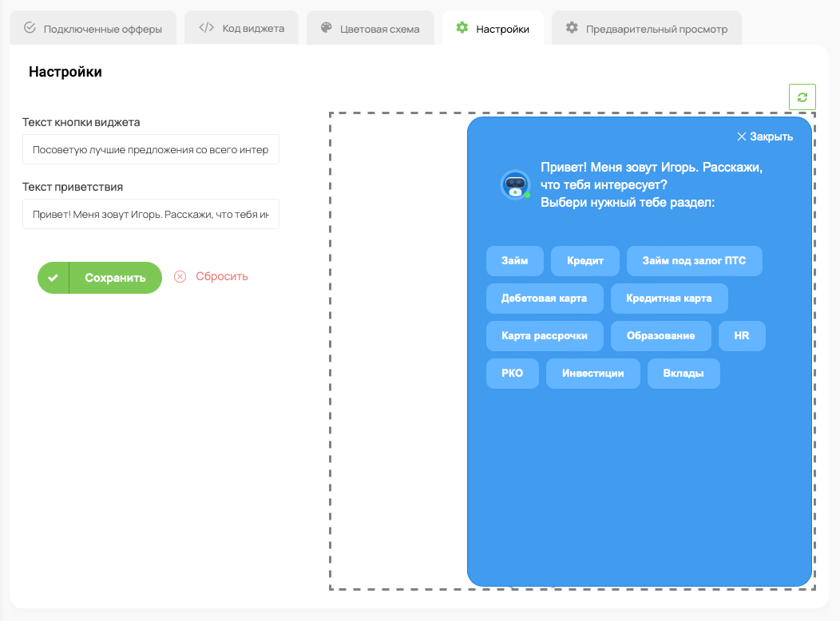Select the Кредитная карта button
Screen dimensions: 840x621
click(x=669, y=299)
